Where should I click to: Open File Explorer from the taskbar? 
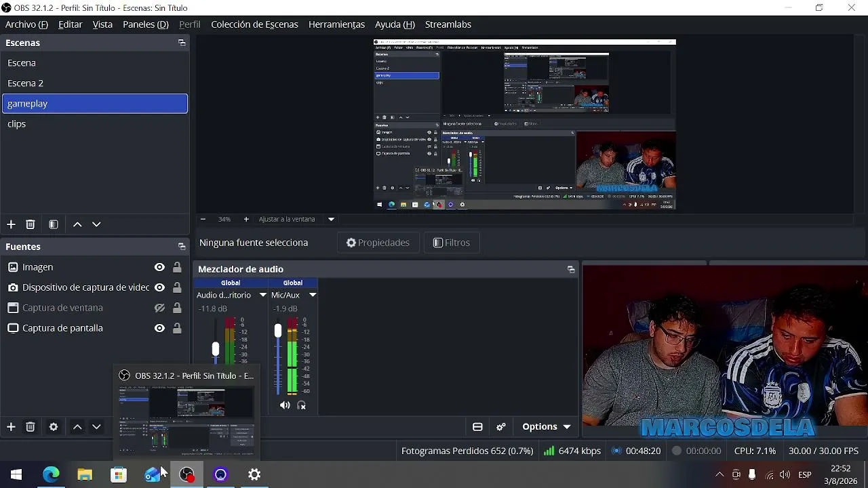[x=85, y=474]
